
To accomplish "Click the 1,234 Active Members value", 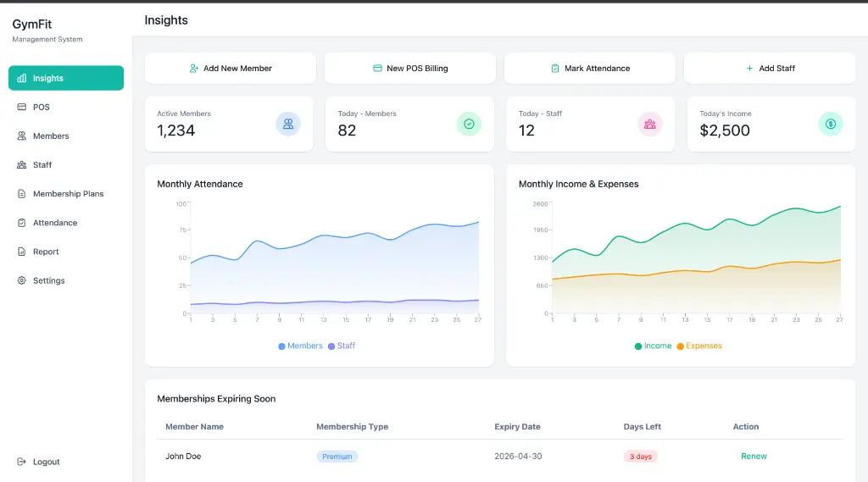I will (176, 130).
